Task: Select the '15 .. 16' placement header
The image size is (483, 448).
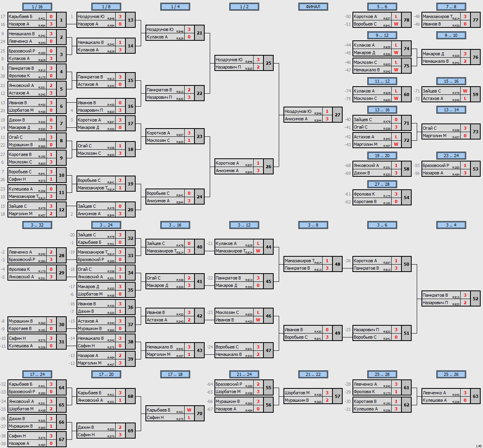Action: tap(451, 81)
